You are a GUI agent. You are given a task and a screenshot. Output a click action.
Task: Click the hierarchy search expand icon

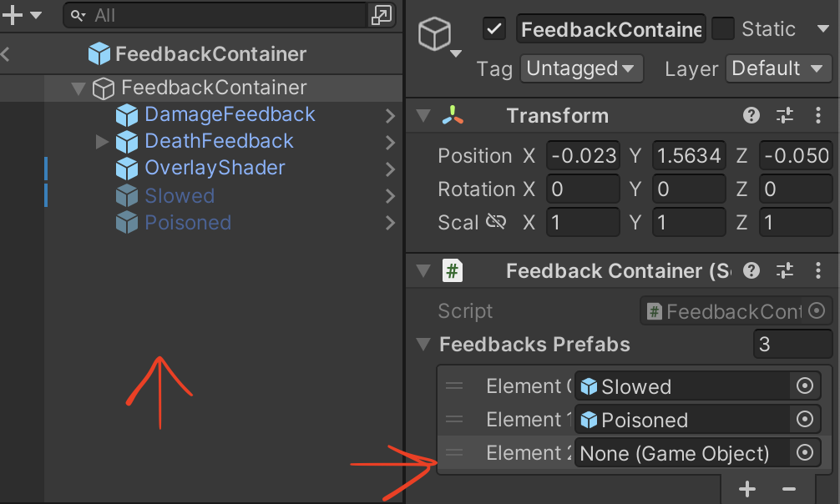382,15
